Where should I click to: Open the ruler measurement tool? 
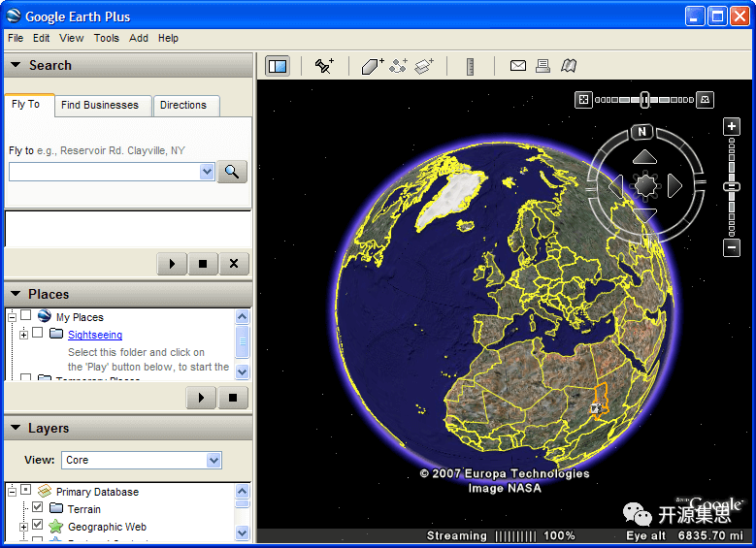470,67
